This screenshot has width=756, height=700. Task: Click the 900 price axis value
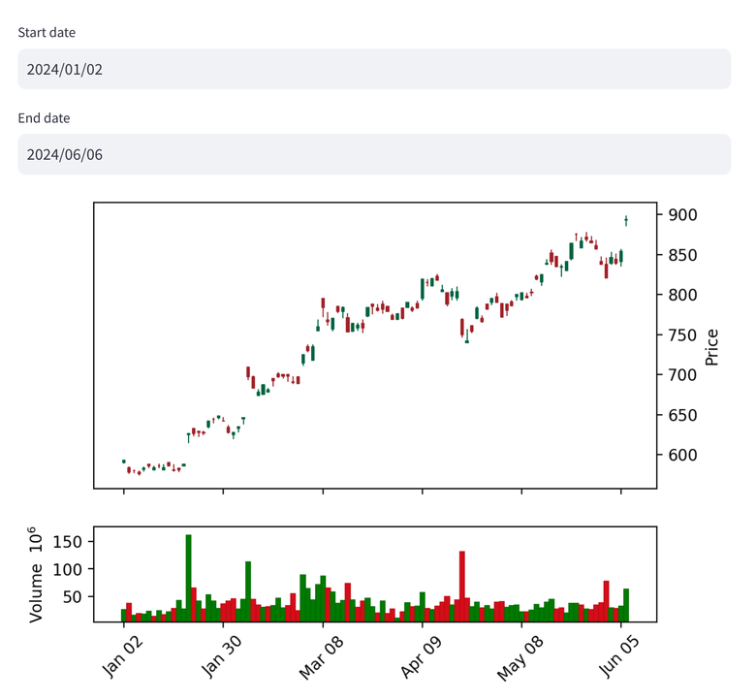coord(682,214)
